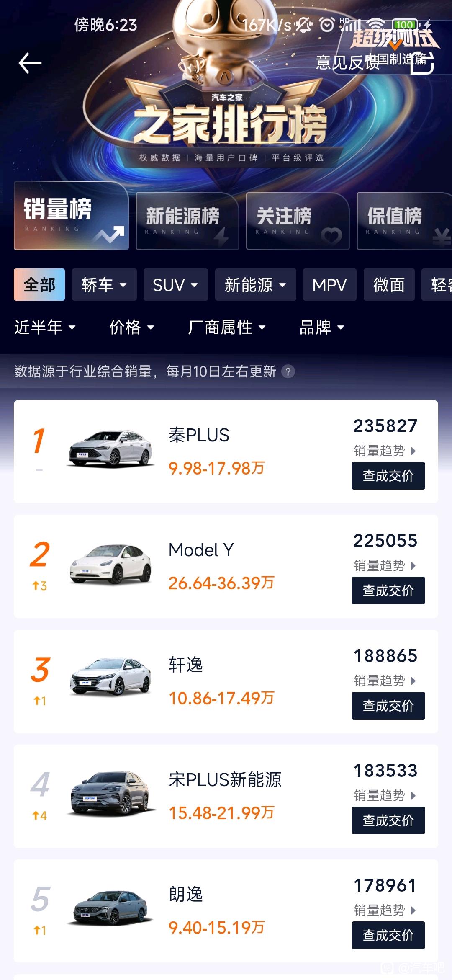Image resolution: width=452 pixels, height=980 pixels.
Task: Tap the back arrow icon
Action: click(30, 63)
